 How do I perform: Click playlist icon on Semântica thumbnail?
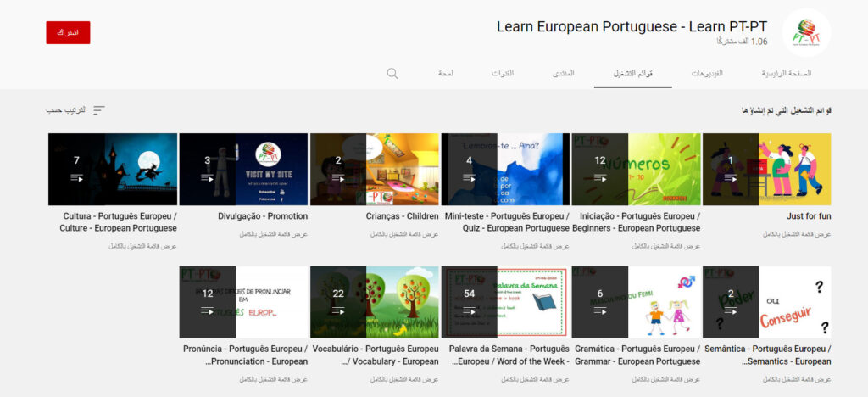[x=731, y=310]
